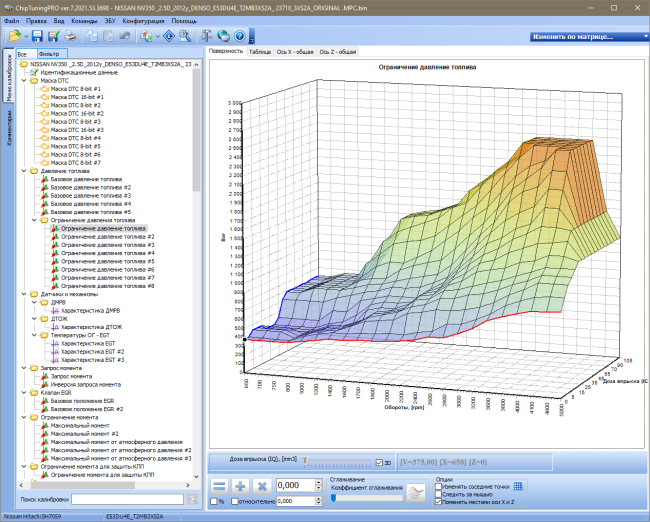
Task: Click the multiply value button
Action: [x=262, y=486]
